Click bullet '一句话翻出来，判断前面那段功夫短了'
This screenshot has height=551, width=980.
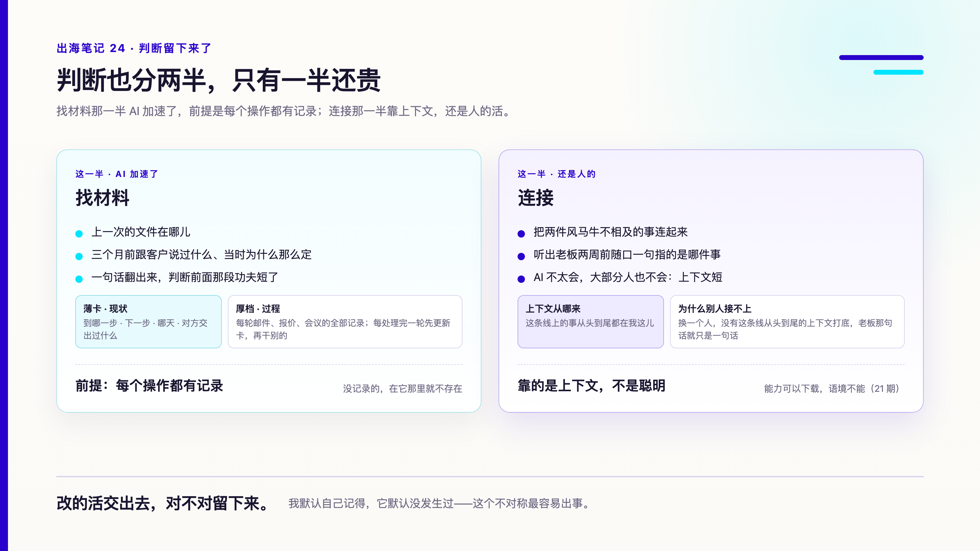184,277
